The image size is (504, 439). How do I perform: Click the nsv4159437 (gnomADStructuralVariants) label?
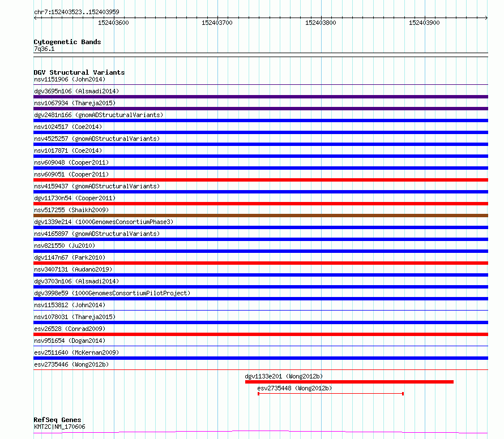(x=97, y=186)
